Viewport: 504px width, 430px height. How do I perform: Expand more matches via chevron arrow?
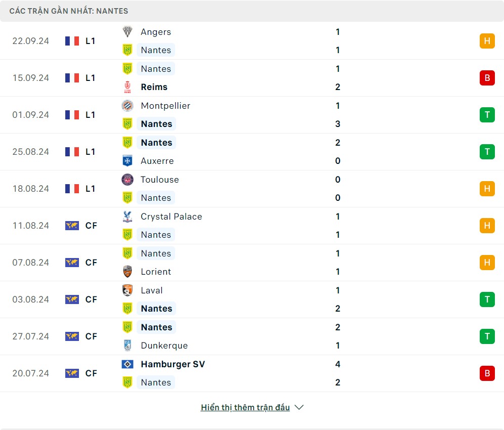point(299,408)
